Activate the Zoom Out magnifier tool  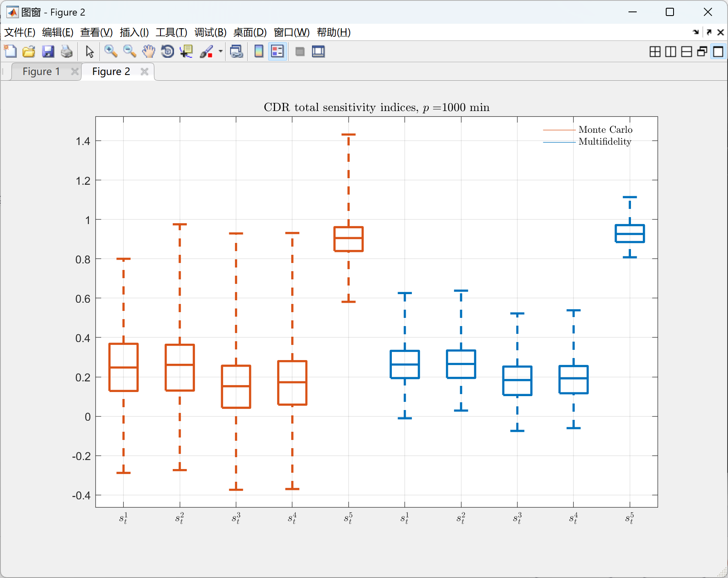click(130, 52)
